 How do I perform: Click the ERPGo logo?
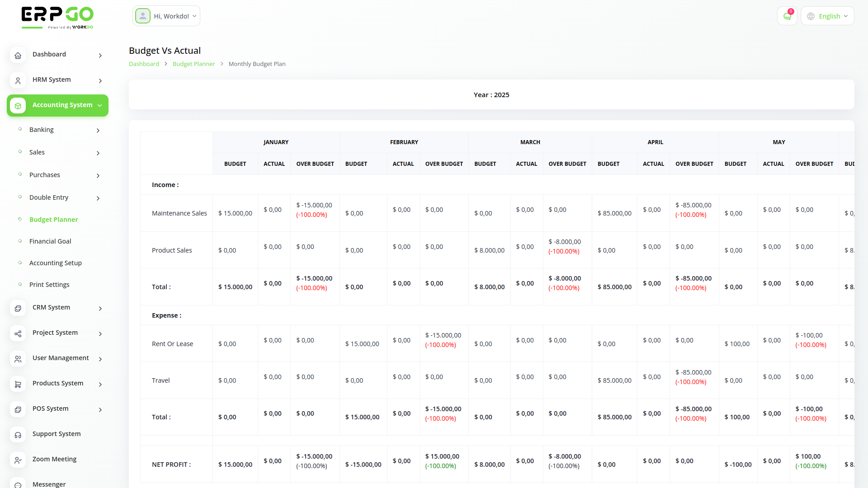57,17
